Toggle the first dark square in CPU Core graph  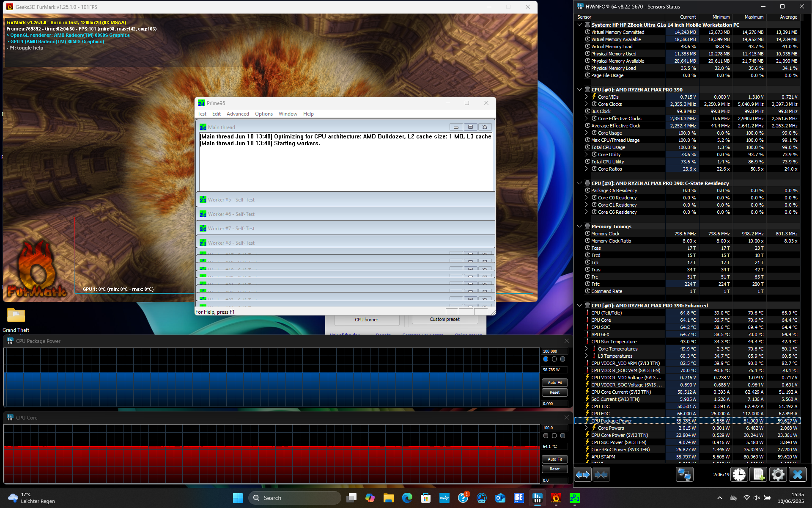point(546,436)
